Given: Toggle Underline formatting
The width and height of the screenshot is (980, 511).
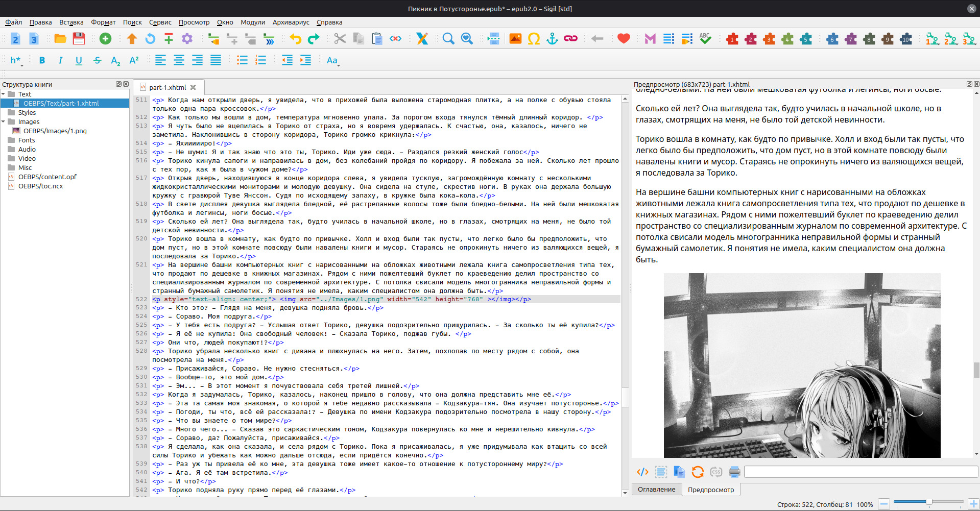Looking at the screenshot, I should tap(79, 60).
